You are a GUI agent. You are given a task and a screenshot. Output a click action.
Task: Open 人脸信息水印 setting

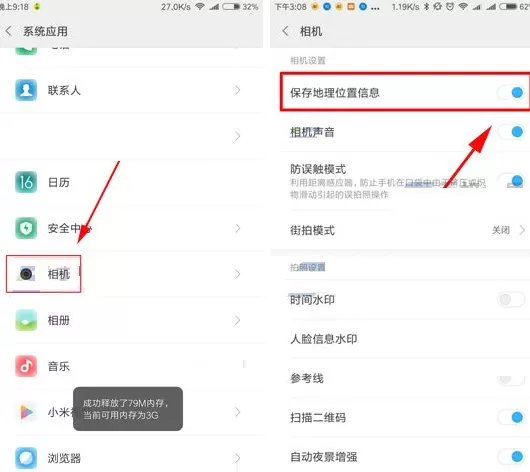pos(400,339)
